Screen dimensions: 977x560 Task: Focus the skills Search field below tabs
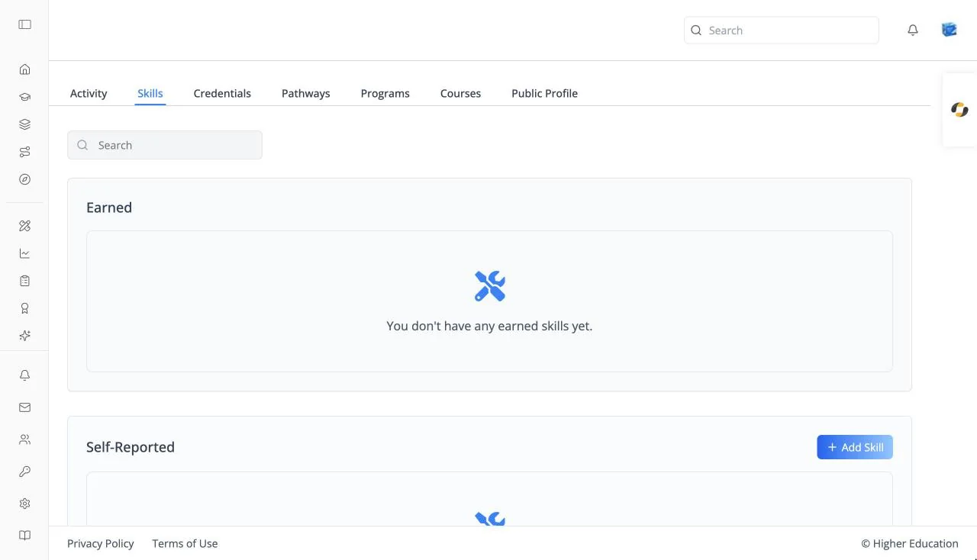pos(165,145)
